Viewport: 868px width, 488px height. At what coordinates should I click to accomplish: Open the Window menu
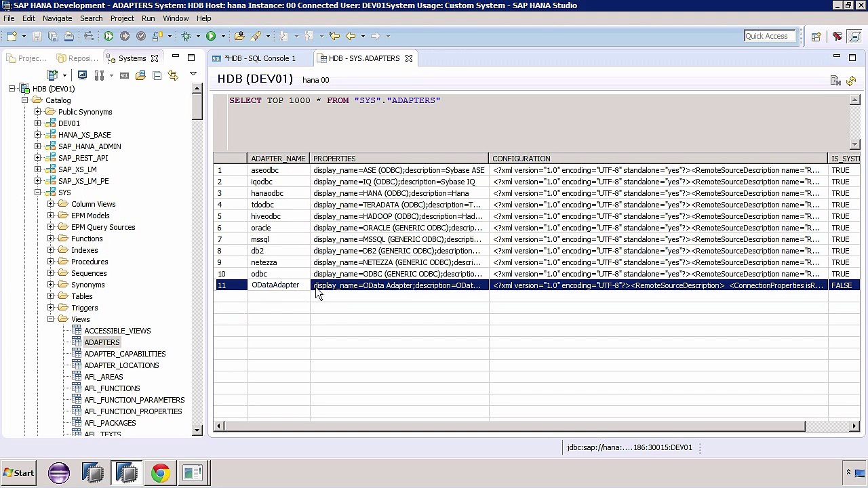point(176,18)
